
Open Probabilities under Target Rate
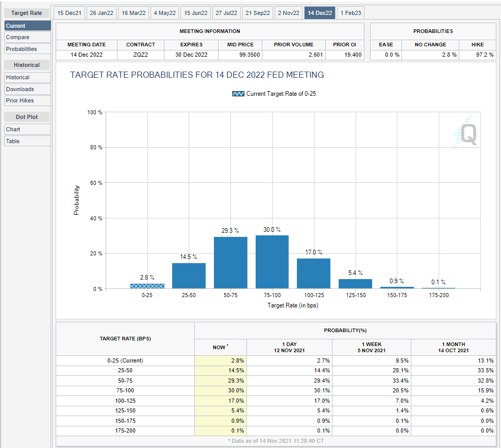pos(28,49)
